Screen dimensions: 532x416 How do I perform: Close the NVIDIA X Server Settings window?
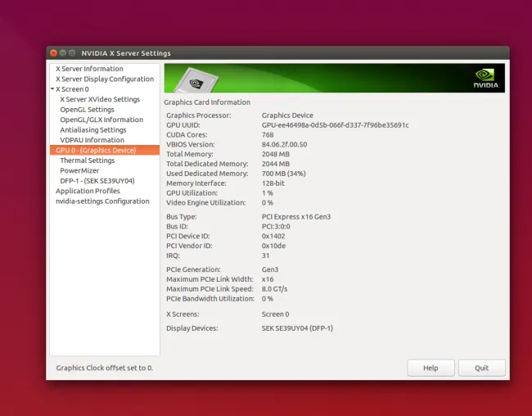(x=54, y=53)
